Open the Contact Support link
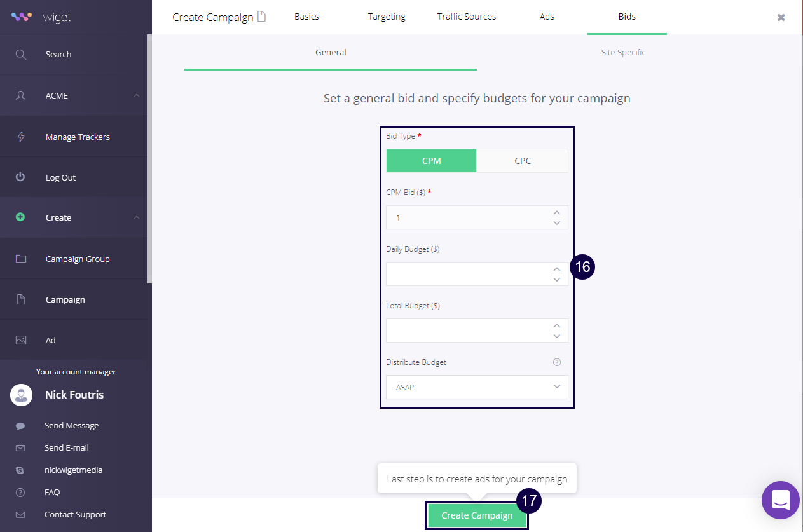 [x=75, y=515]
